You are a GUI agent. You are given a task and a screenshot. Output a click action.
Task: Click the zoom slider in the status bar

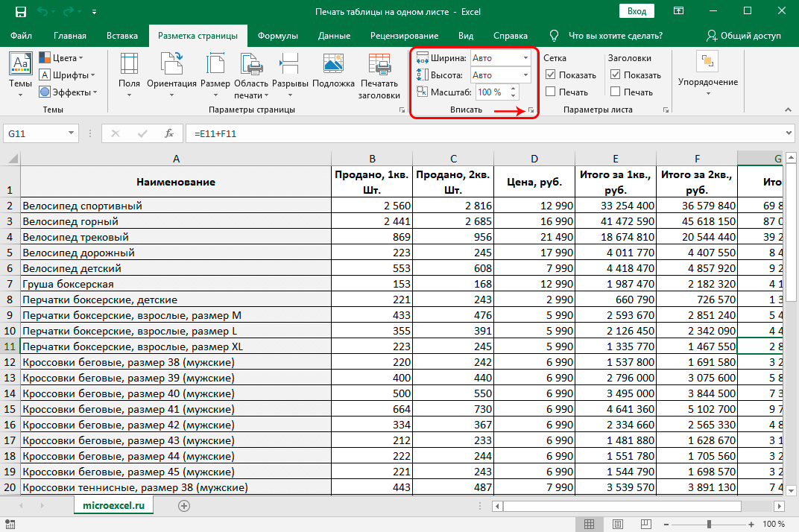pos(709,524)
